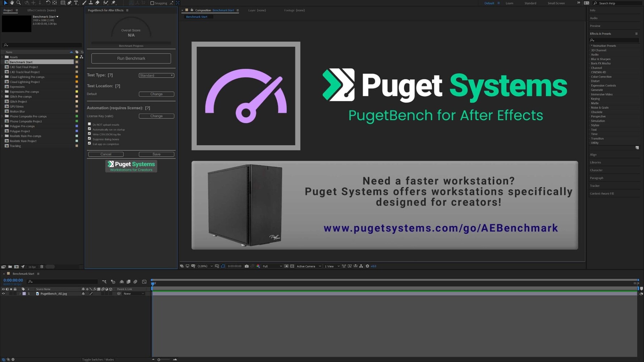Open the Full resolution dropdown
Image resolution: width=644 pixels, height=362 pixels.
tap(272, 266)
